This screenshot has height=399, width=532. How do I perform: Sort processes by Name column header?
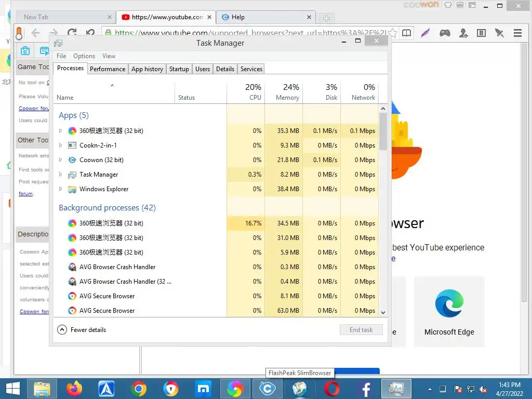(x=114, y=92)
